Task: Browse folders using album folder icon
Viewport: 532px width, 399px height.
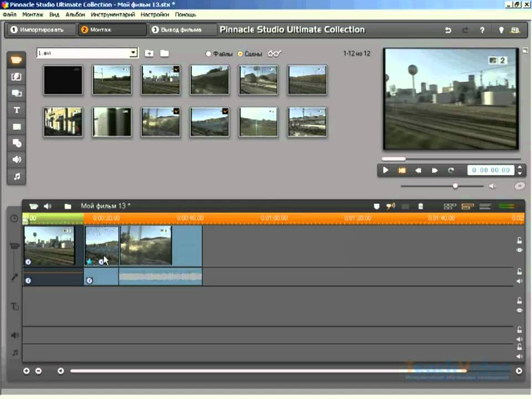Action: pyautogui.click(x=165, y=53)
